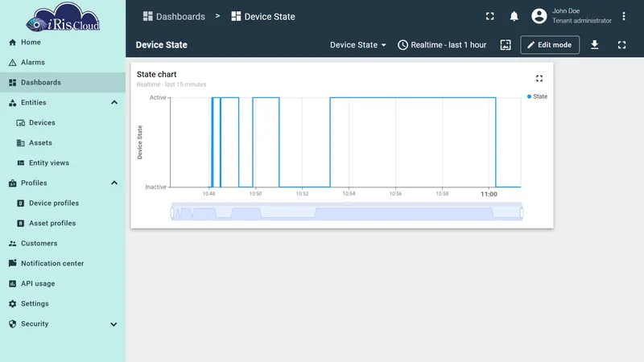
Task: Click the Dashboards grid icon in sidebar
Action: (12, 83)
